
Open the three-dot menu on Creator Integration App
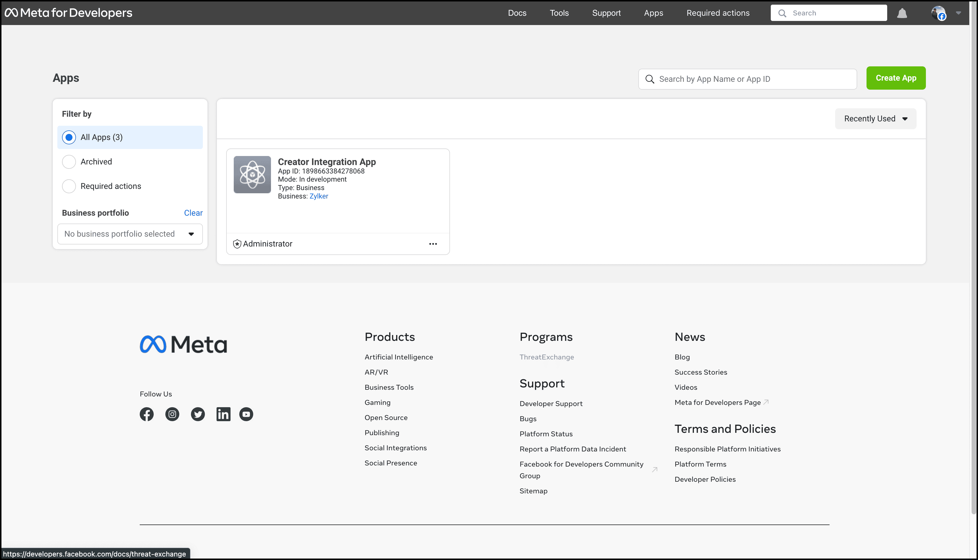(x=433, y=244)
